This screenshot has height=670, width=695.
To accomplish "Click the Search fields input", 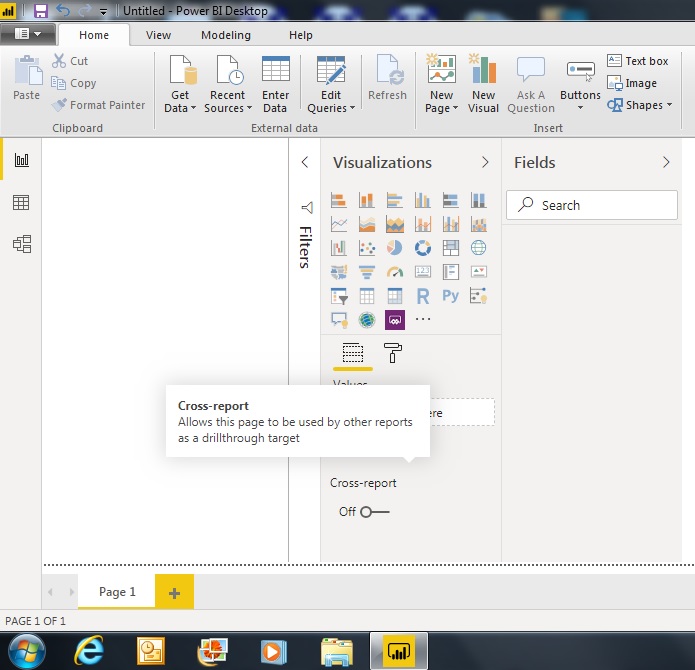I will point(592,205).
